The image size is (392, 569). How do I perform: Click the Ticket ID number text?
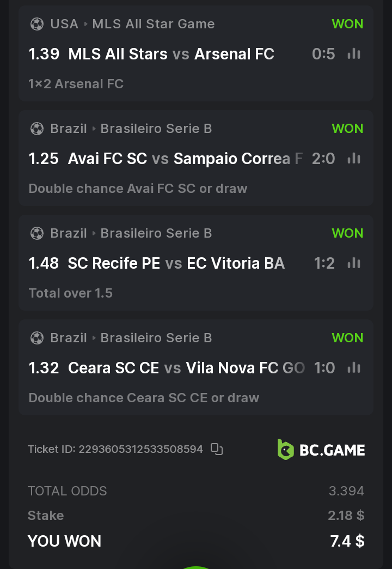tap(140, 449)
